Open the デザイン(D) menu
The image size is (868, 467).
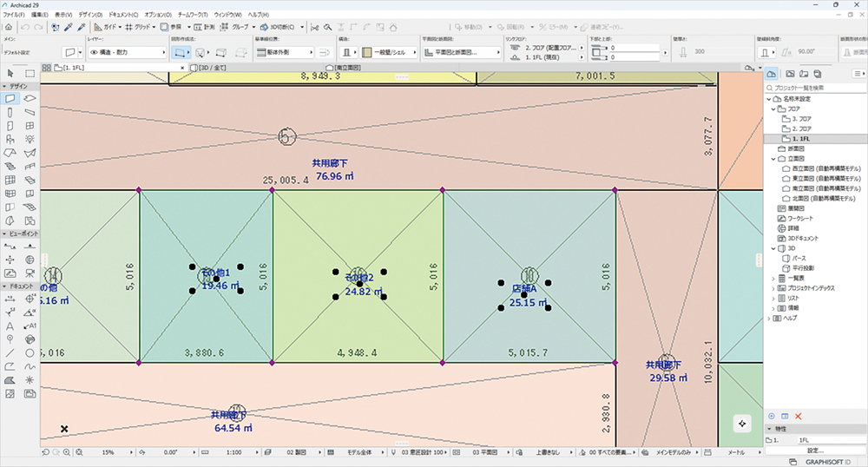pos(89,16)
